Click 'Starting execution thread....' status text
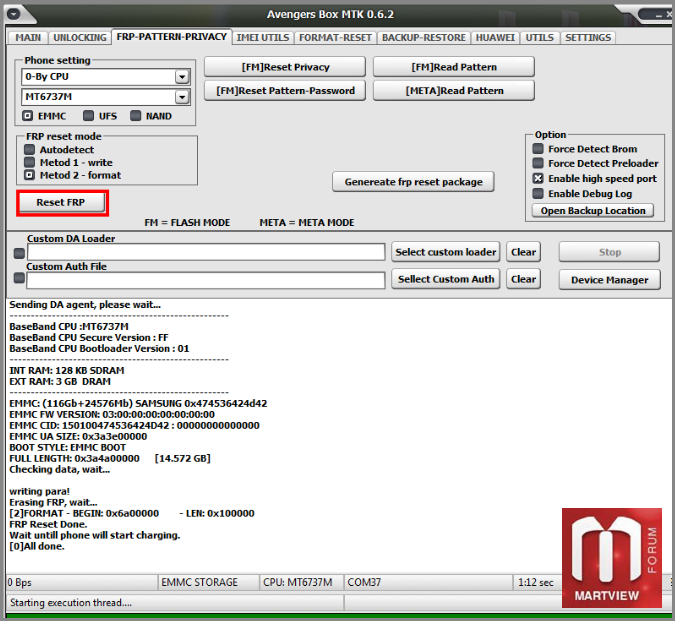This screenshot has width=675, height=621. (x=71, y=602)
